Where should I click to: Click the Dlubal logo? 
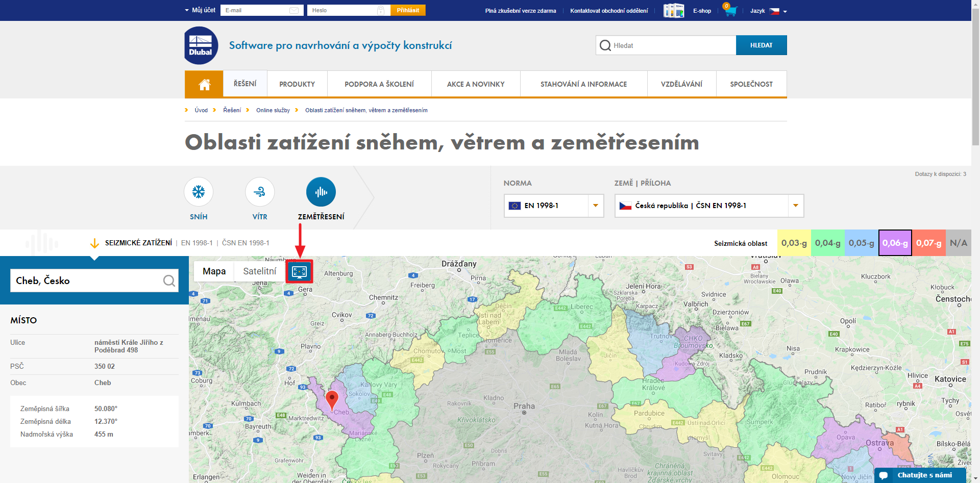[x=201, y=45]
